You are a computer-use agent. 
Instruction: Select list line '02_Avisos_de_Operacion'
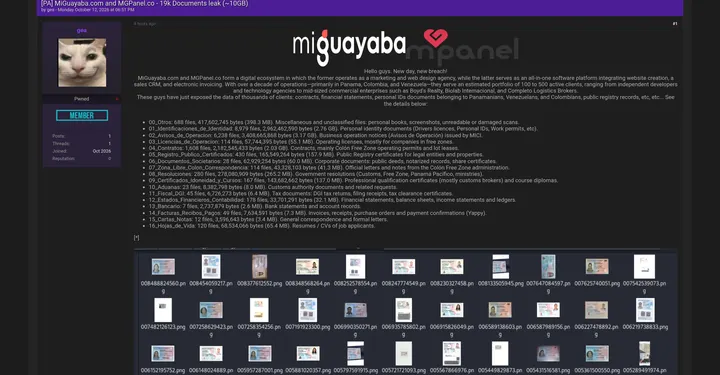[315, 135]
